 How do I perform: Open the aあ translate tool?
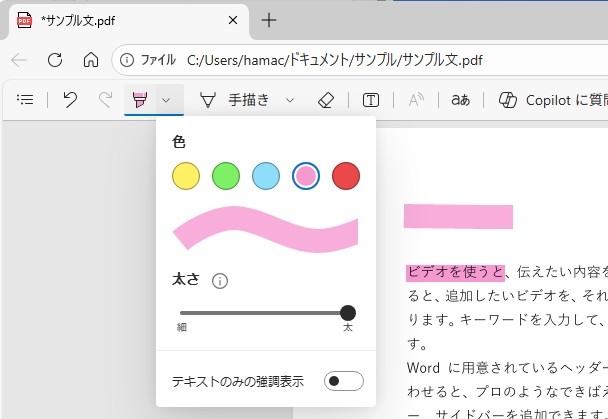pyautogui.click(x=461, y=100)
